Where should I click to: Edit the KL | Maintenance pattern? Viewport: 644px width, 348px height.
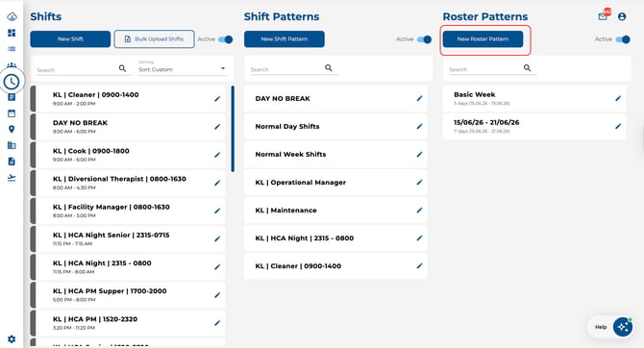point(419,210)
